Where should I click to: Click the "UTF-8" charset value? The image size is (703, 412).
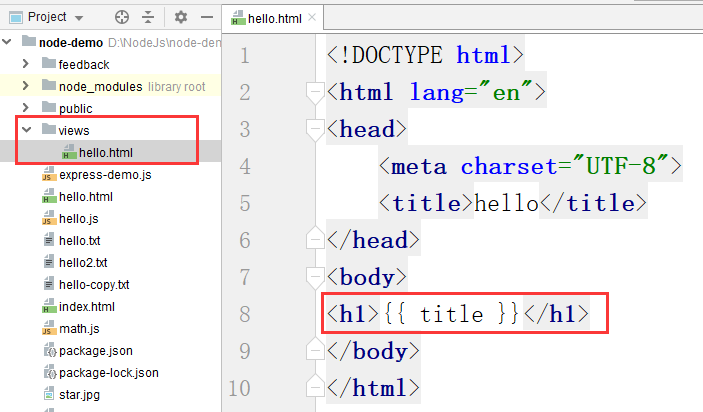[621, 165]
